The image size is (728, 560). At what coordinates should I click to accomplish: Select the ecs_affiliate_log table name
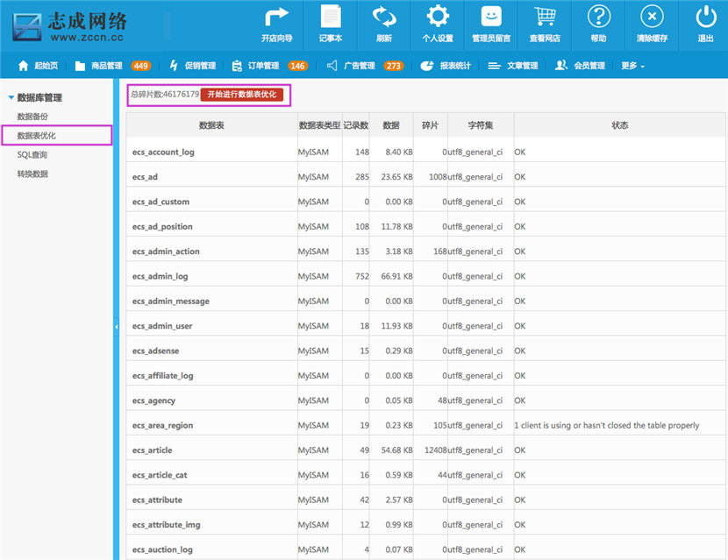[163, 376]
